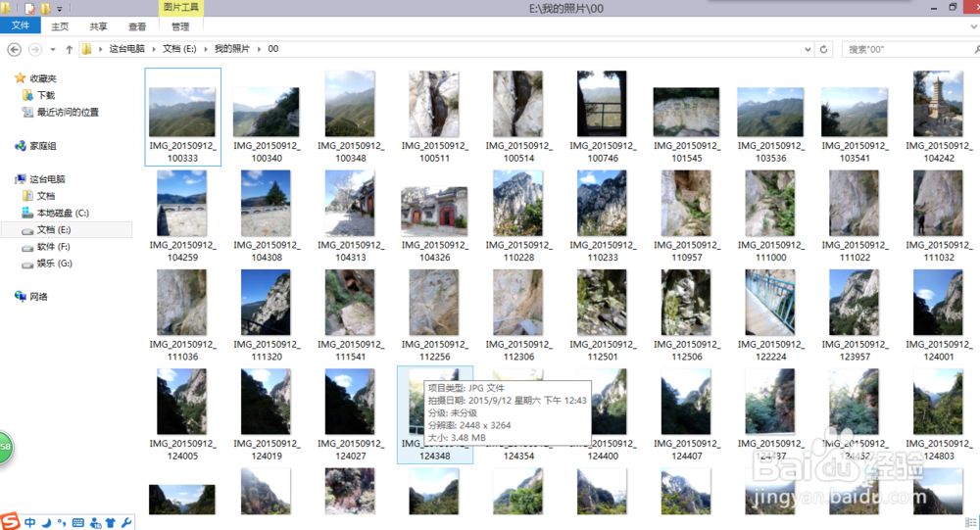Click the Forward navigation arrow

(35, 49)
